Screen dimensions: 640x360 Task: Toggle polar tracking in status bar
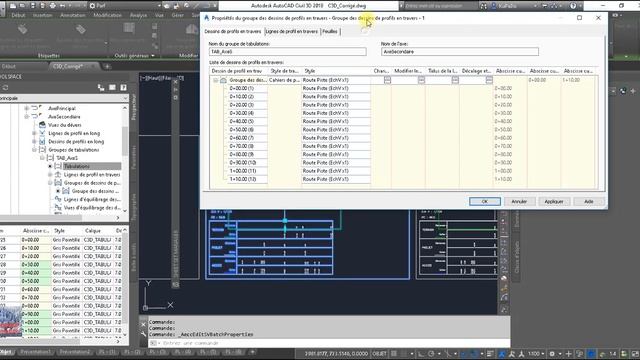coord(431,354)
